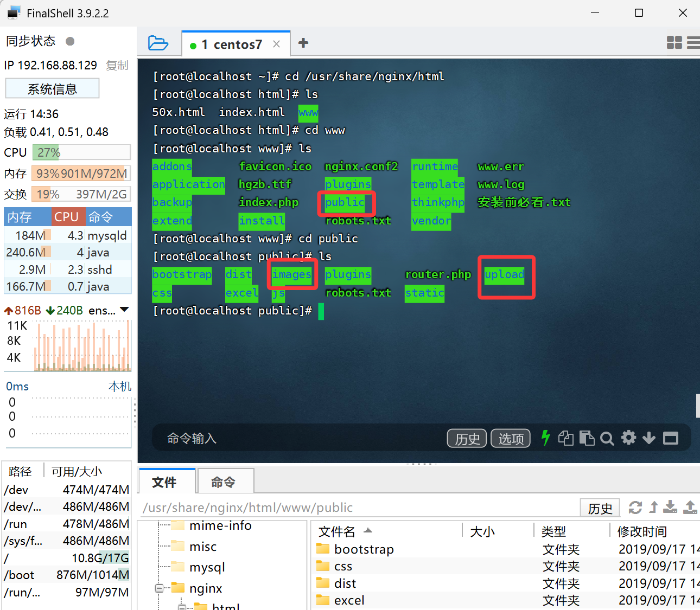700x610 pixels.
Task: Click the CPU 27% usage bar
Action: point(81,152)
